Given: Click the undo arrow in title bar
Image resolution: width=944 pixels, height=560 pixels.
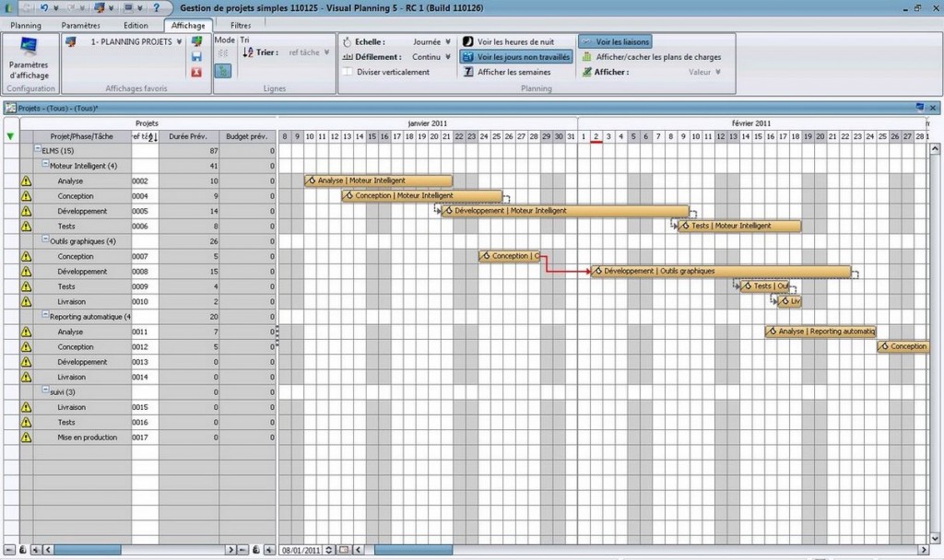Looking at the screenshot, I should tap(44, 7).
